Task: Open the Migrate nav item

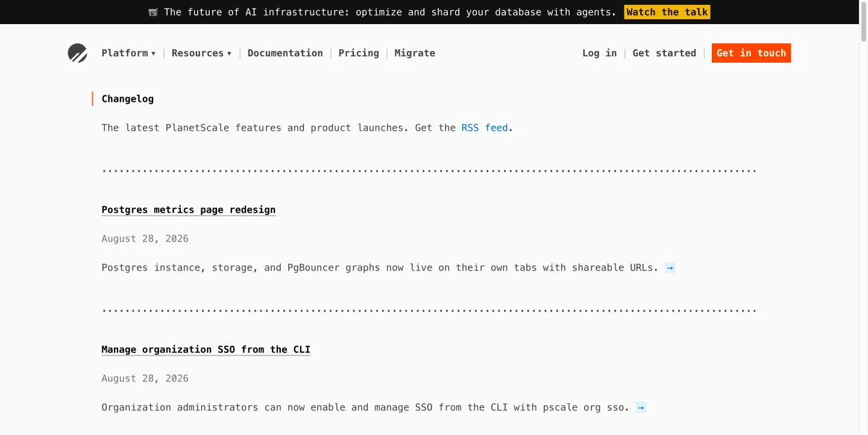Action: click(415, 53)
